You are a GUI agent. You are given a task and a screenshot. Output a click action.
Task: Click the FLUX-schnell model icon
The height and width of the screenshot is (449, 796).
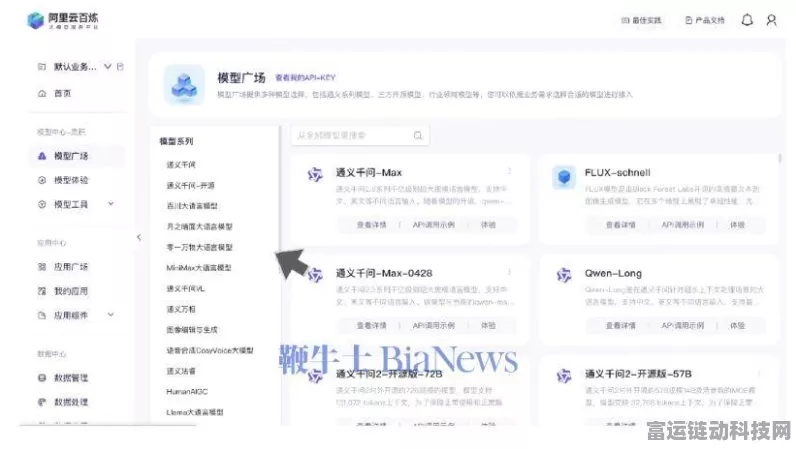pos(564,177)
